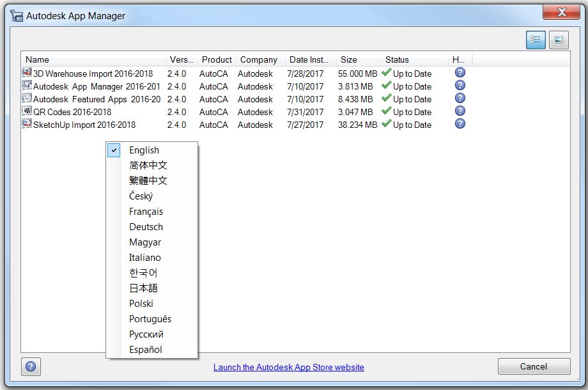588x390 pixels.
Task: Click the SketchUp Import application icon
Action: pyautogui.click(x=26, y=124)
